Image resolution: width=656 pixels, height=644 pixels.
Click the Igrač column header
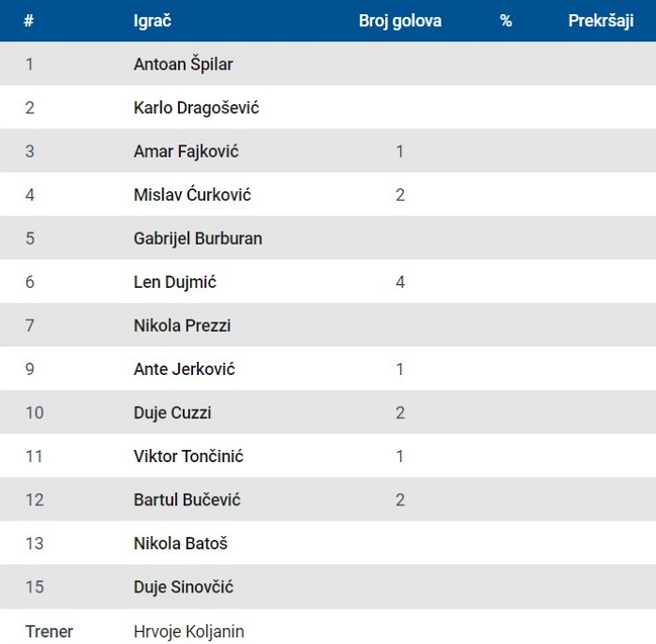coord(152,21)
